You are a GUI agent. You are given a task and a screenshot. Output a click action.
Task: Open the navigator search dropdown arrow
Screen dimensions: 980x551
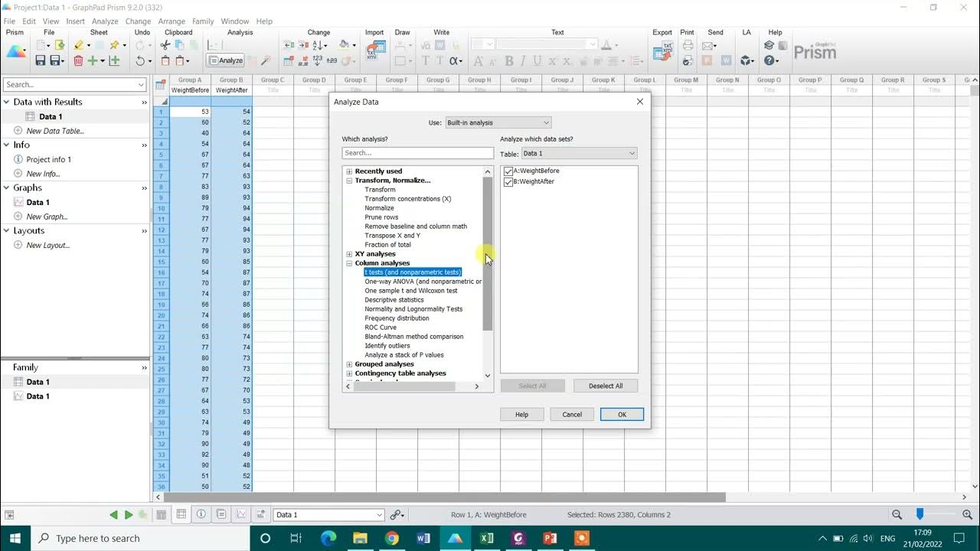point(141,85)
